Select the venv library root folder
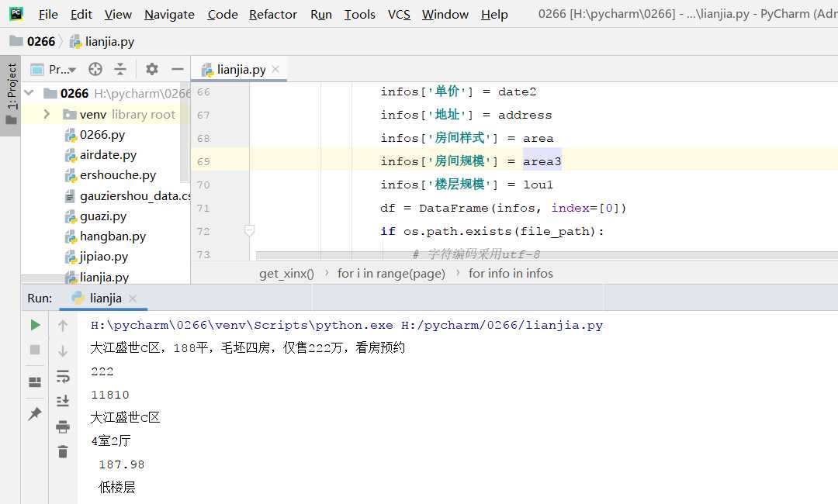Viewport: 838px width, 504px height. 119,114
